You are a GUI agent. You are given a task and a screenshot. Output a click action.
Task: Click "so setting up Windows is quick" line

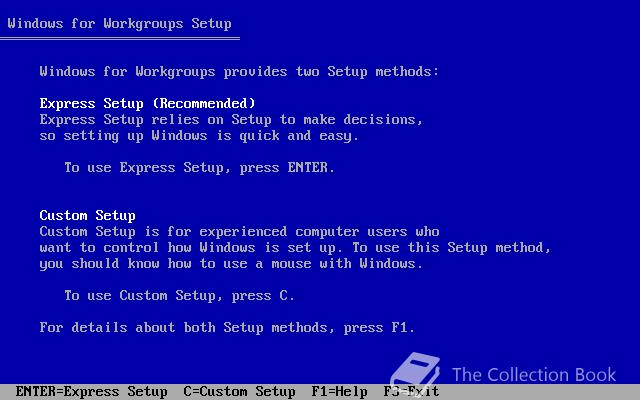pyautogui.click(x=199, y=136)
